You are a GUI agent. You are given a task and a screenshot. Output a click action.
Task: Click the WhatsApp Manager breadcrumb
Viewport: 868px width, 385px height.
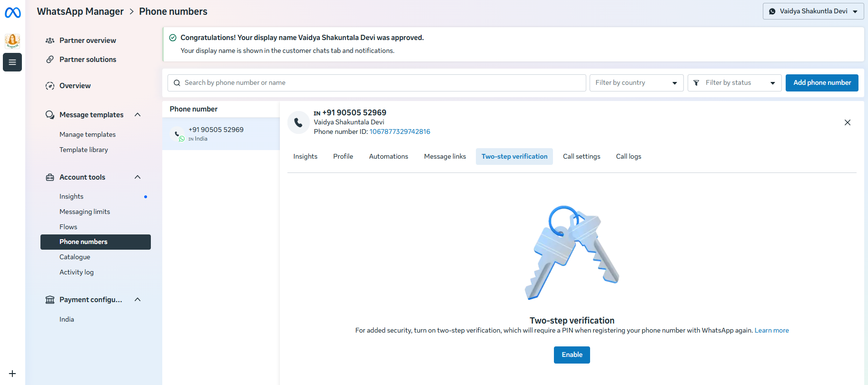point(80,11)
